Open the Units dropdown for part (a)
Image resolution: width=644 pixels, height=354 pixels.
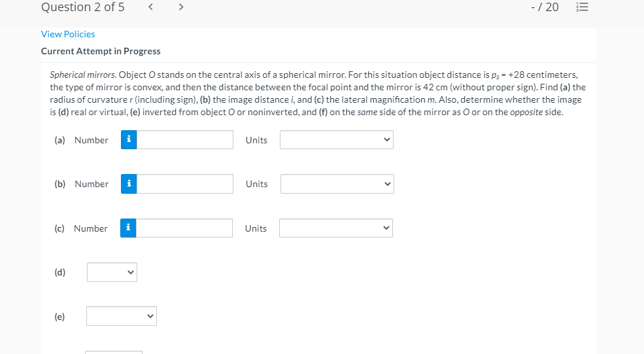point(336,140)
